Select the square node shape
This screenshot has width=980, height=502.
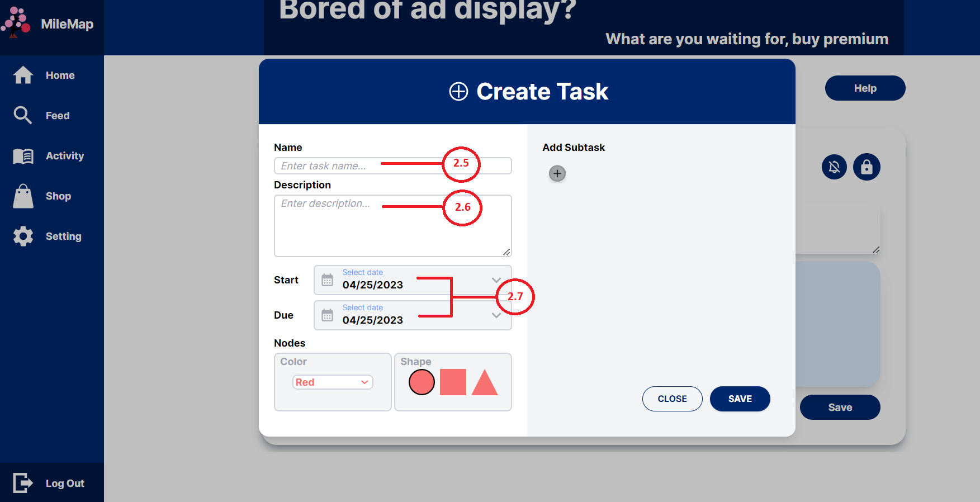pyautogui.click(x=453, y=382)
